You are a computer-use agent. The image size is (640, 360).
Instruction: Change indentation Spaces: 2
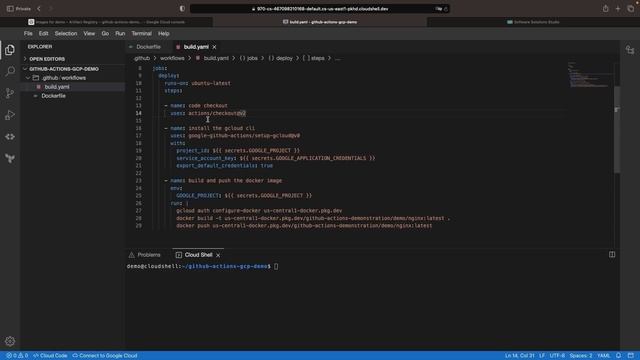pyautogui.click(x=580, y=356)
